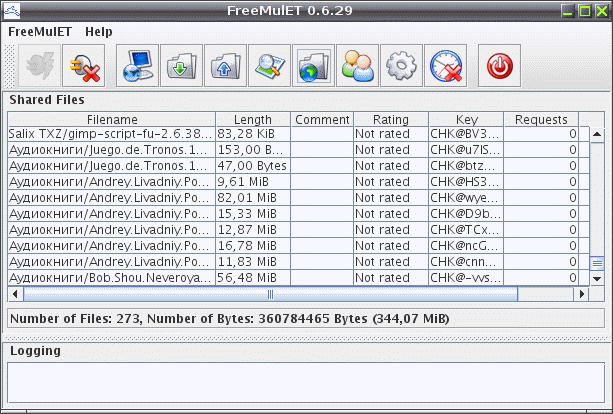Image resolution: width=613 pixels, height=414 pixels.
Task: Click the vertical scrollbar thumb
Action: click(x=597, y=263)
